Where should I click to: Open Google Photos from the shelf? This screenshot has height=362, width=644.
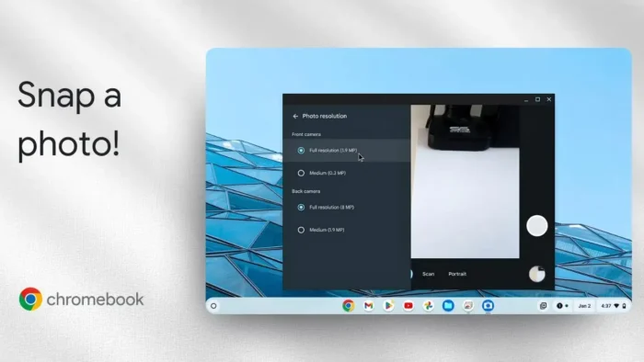coord(428,306)
